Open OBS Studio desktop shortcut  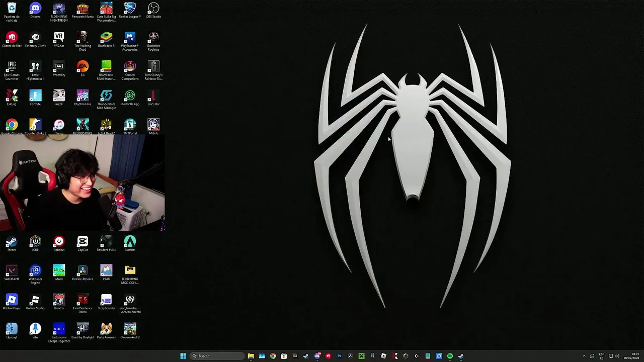(153, 11)
